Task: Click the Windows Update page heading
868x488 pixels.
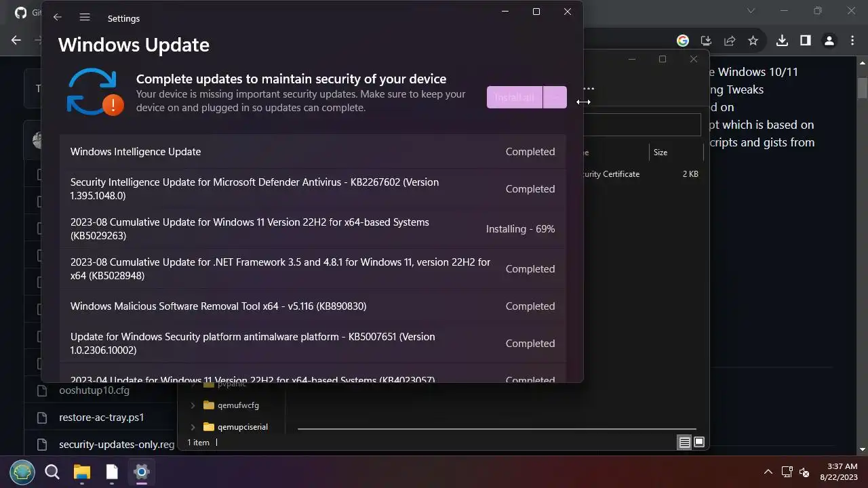Action: (x=134, y=45)
